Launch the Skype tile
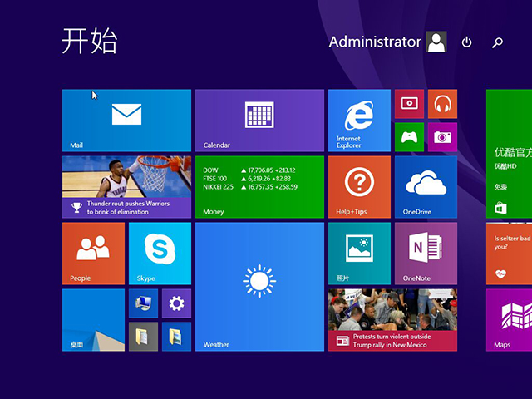This screenshot has width=532, height=399. [x=160, y=254]
